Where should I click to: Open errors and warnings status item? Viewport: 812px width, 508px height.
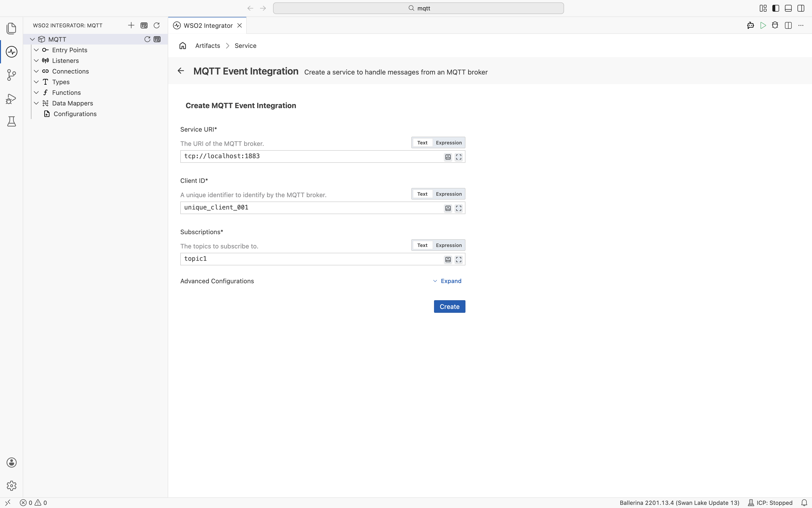pos(34,503)
